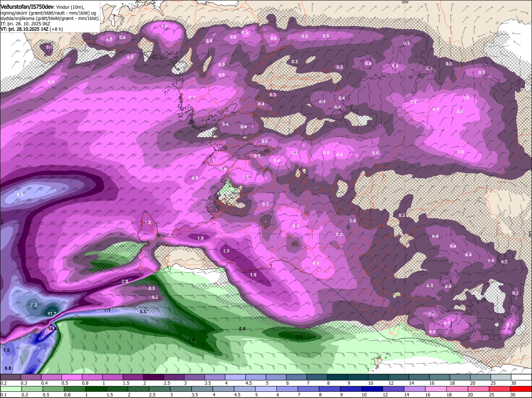Click the 7.5 value on the map
The image size is (532, 398).
pyautogui.click(x=6, y=351)
